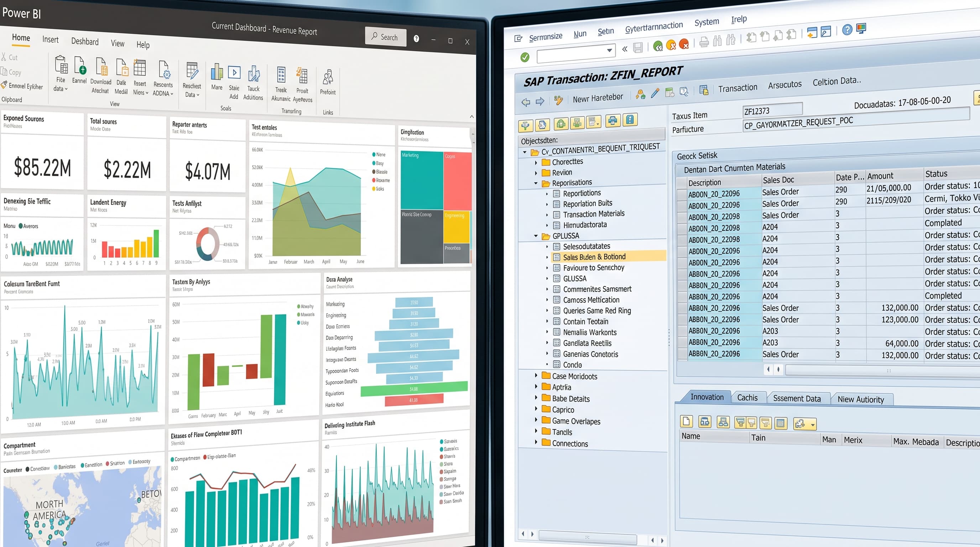Select the Proalt Ayeflevos ribbon icon

(302, 75)
